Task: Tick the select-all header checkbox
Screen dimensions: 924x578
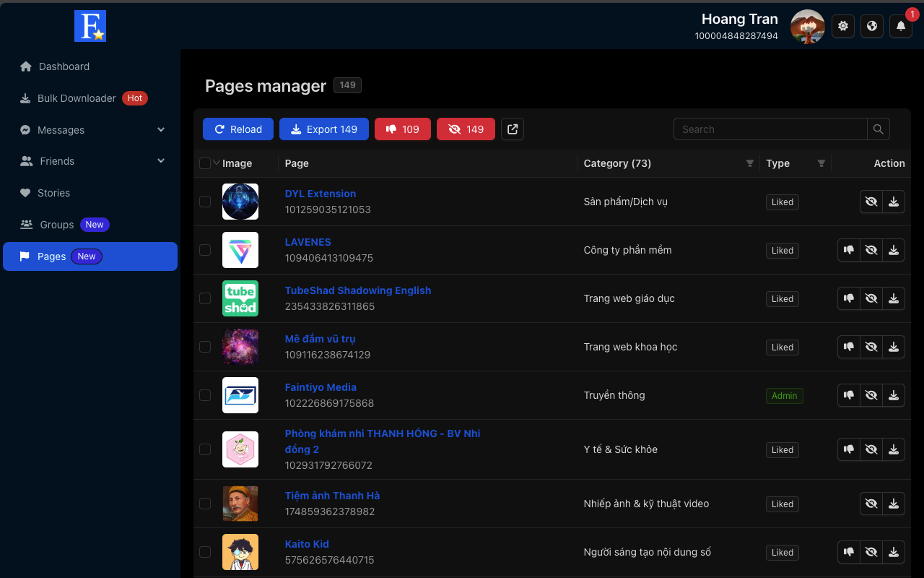Action: pyautogui.click(x=205, y=163)
